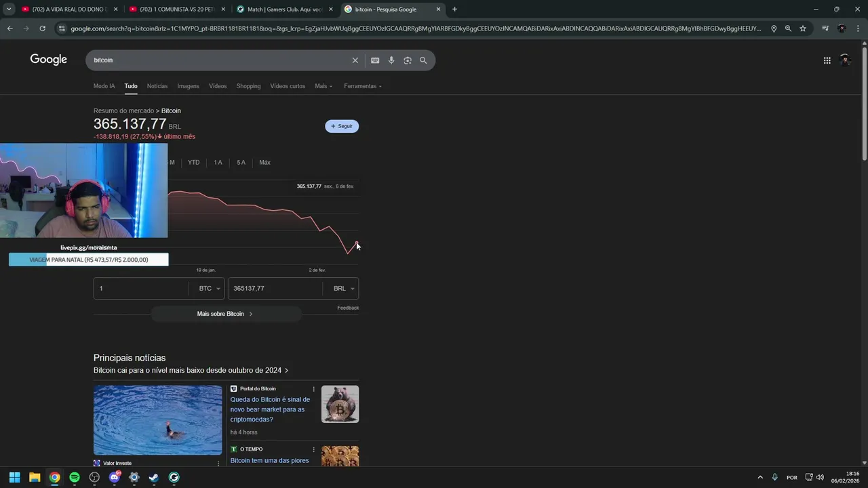Expand the Ferramentas dropdown
This screenshot has height=488, width=868.
click(363, 86)
